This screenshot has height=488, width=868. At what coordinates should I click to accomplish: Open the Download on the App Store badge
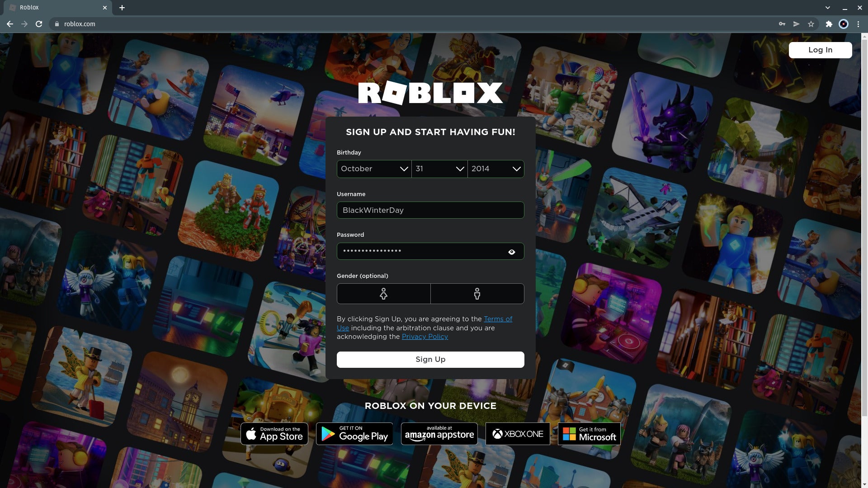(x=274, y=434)
